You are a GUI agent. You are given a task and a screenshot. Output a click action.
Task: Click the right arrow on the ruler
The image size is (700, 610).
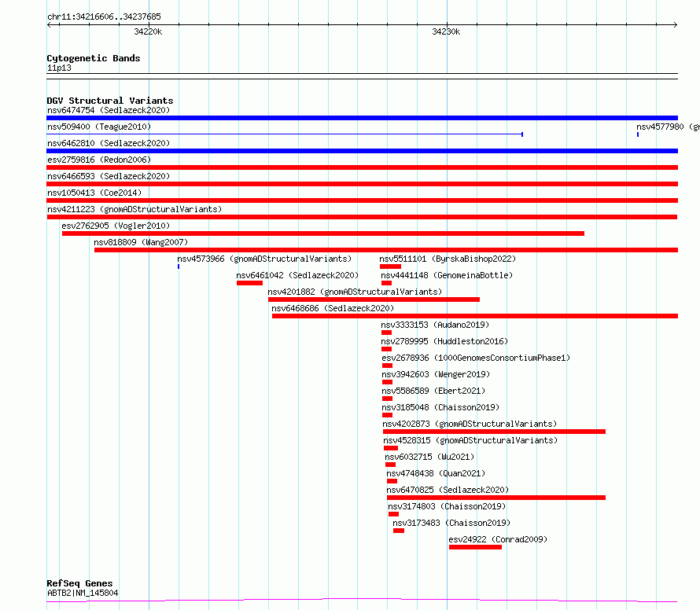coord(675,24)
